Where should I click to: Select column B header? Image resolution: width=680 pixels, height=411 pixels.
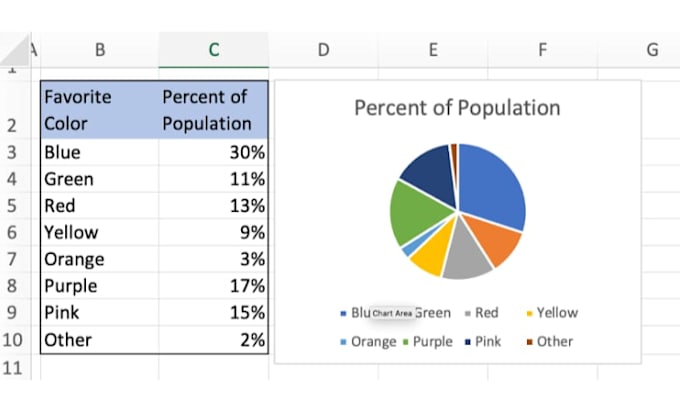point(100,50)
